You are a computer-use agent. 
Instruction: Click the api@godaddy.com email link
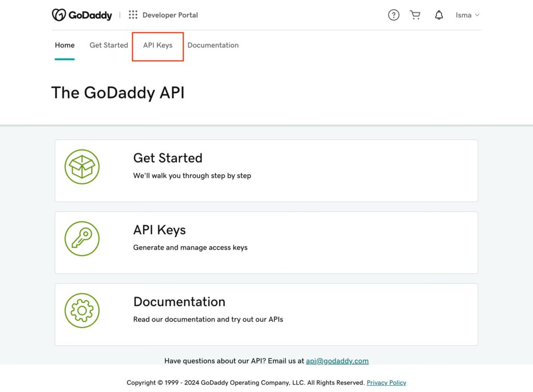click(337, 361)
